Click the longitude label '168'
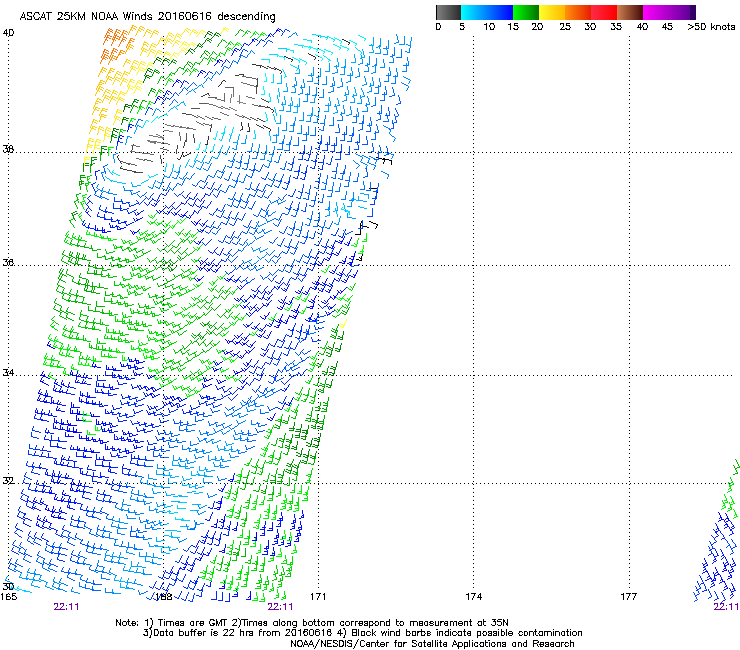 click(x=163, y=597)
